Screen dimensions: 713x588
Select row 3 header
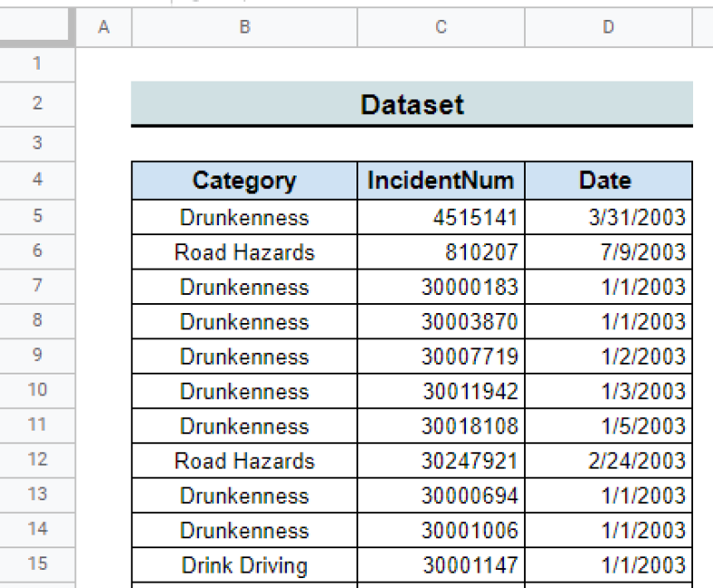coord(37,144)
